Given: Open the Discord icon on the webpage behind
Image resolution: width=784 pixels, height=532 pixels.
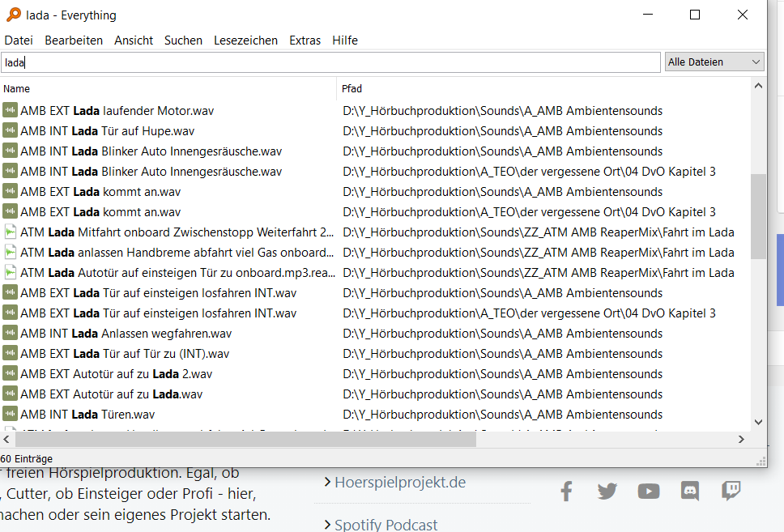Looking at the screenshot, I should [690, 491].
